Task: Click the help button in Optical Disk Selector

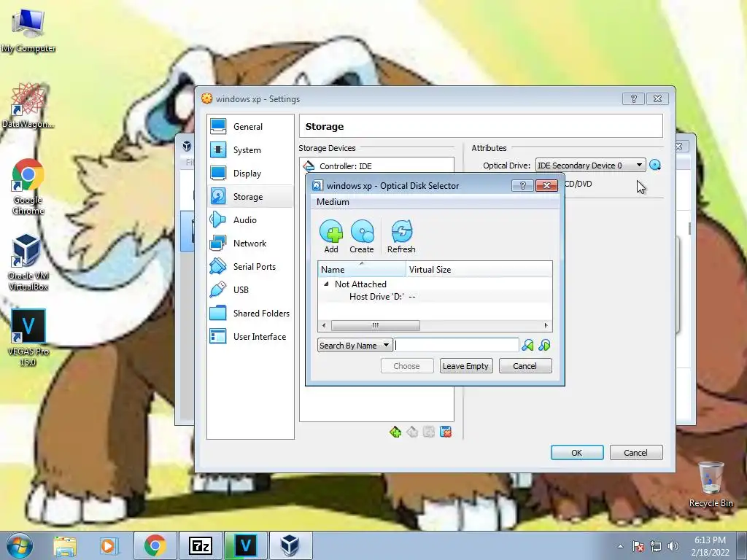Action: tap(522, 186)
